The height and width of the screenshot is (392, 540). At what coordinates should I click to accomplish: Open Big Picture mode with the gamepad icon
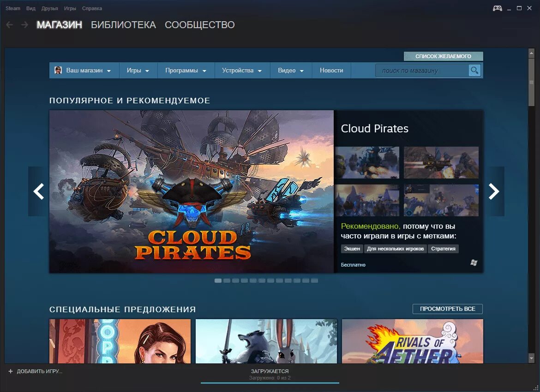click(497, 8)
